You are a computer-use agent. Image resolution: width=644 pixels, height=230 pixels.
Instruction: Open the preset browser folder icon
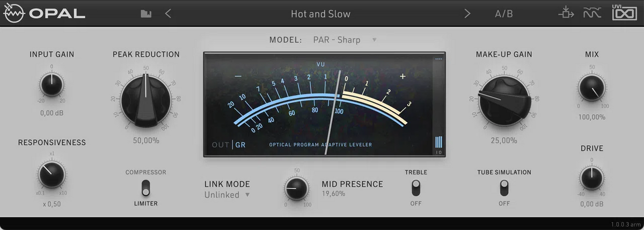coord(146,14)
